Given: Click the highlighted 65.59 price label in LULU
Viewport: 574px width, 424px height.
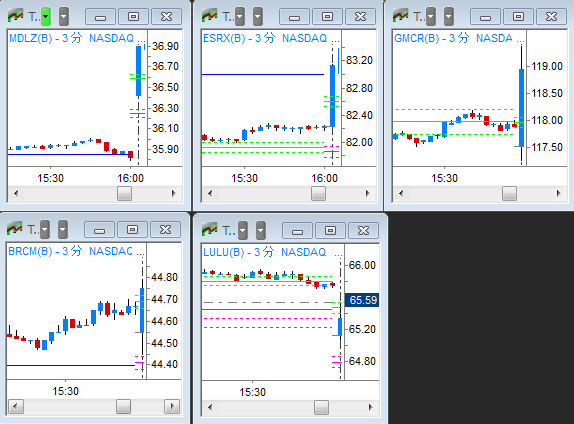Looking at the screenshot, I should [362, 300].
